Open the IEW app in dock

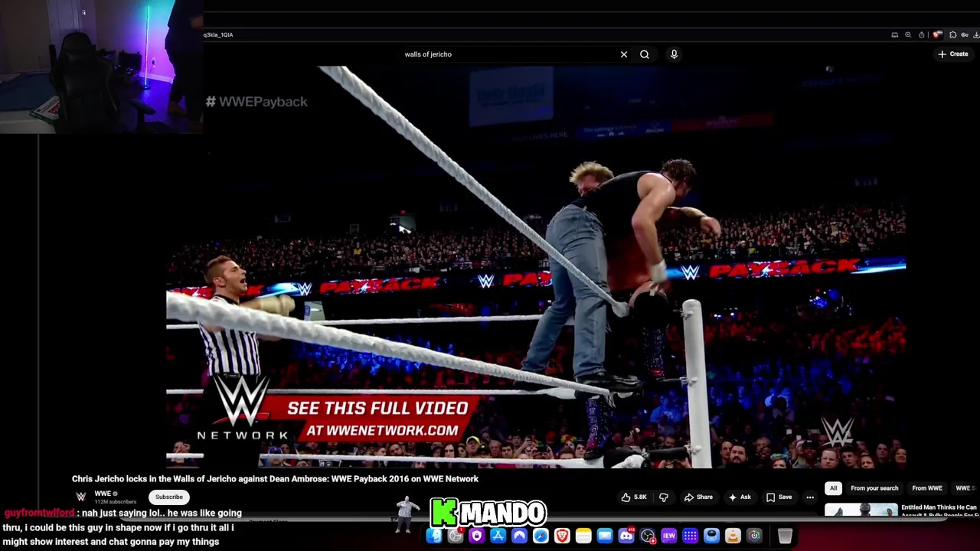pyautogui.click(x=668, y=536)
